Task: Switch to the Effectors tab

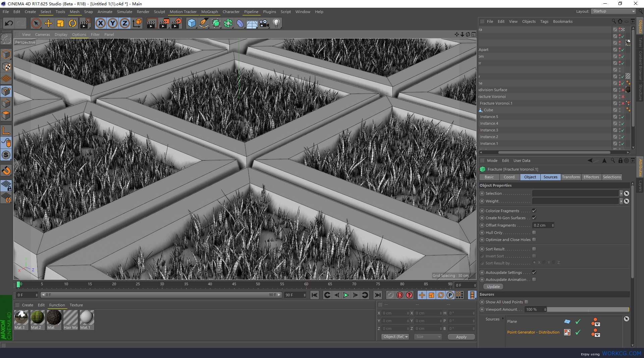Action: coord(591,177)
